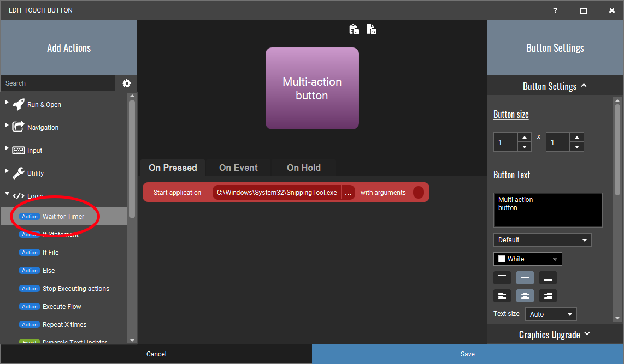
Task: Set vertical text alignment to bottom
Action: coord(548,277)
